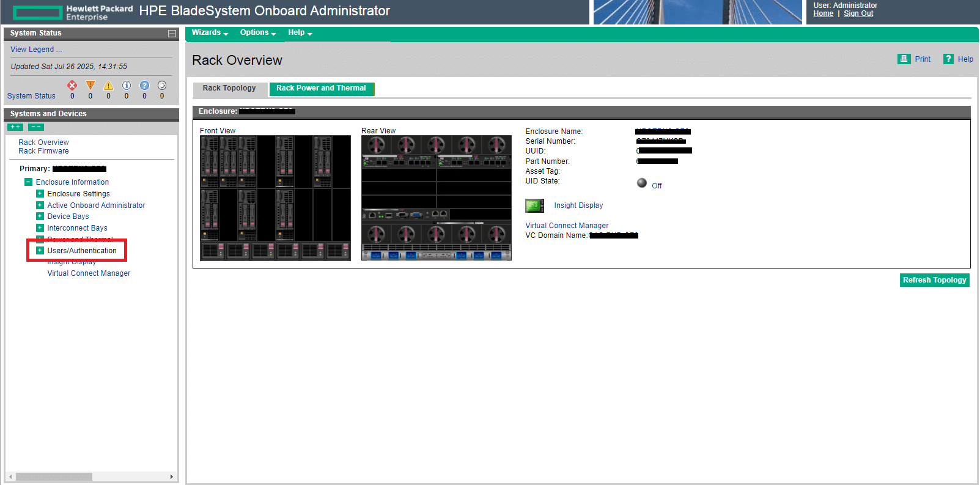Click the HPE logo in header

72,12
